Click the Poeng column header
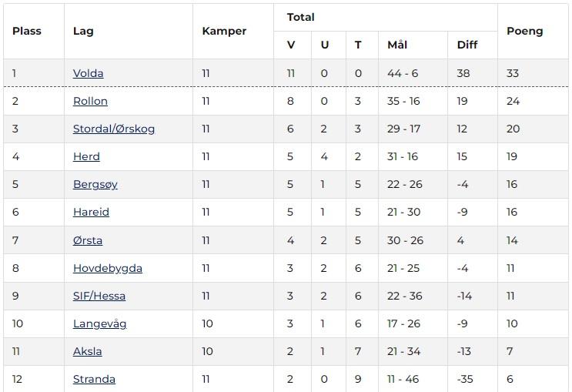 (524, 31)
